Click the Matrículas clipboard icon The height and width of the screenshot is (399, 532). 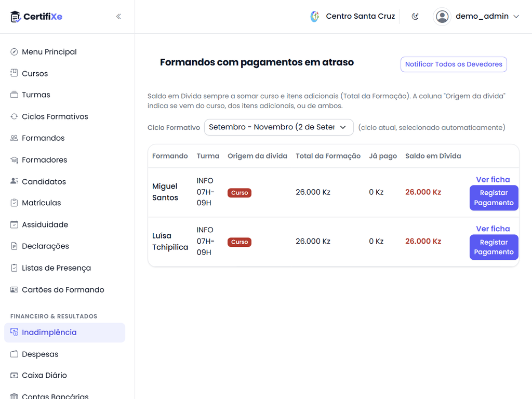coord(14,203)
